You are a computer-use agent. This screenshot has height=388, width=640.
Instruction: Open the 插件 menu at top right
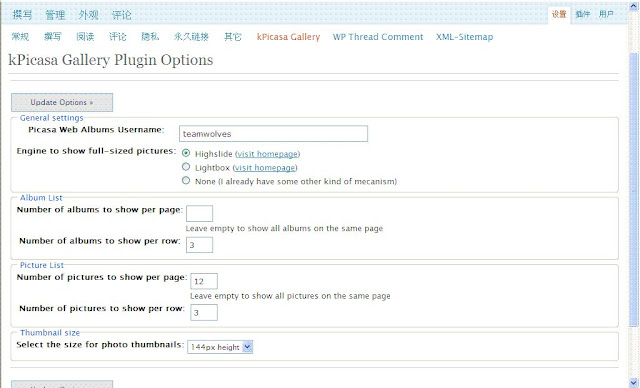[x=582, y=14]
